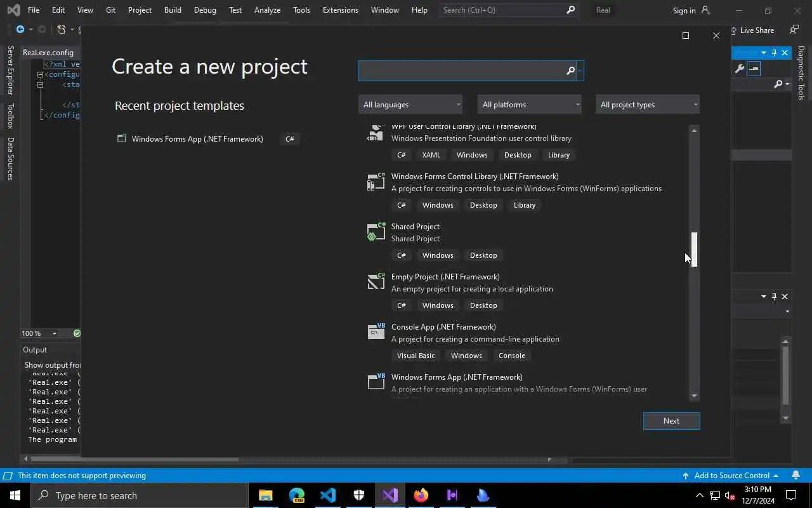Open the Analyze menu
The image size is (812, 508).
pos(267,10)
